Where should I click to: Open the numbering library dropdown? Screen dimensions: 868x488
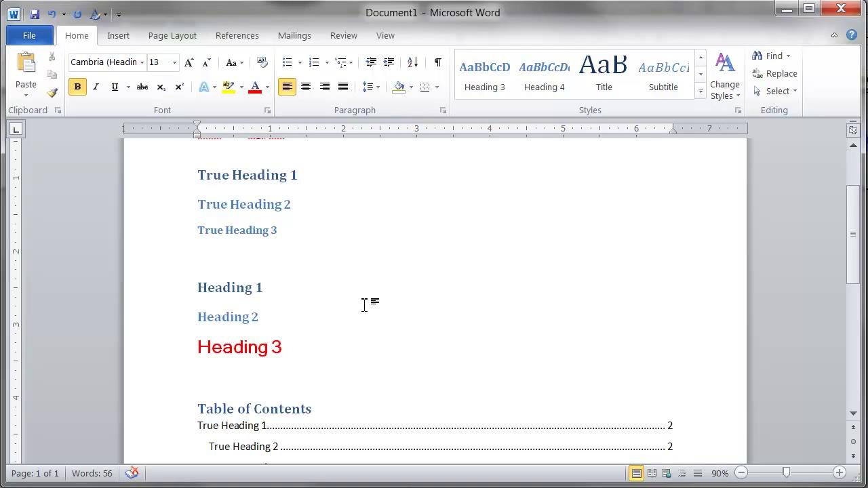[x=326, y=62]
